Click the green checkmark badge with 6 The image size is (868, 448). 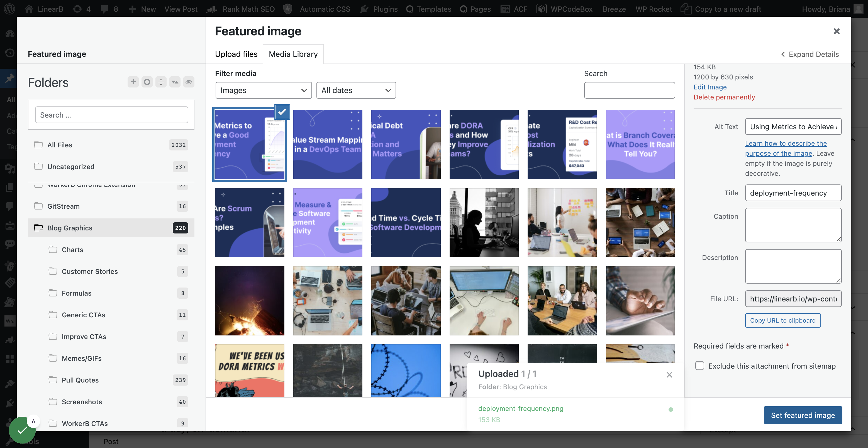22,430
